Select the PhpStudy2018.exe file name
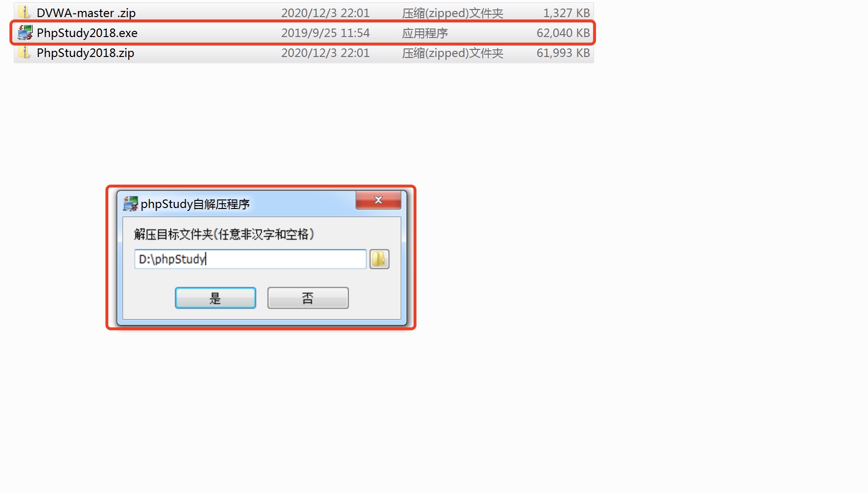Screen dimensions: 868x493 point(87,33)
